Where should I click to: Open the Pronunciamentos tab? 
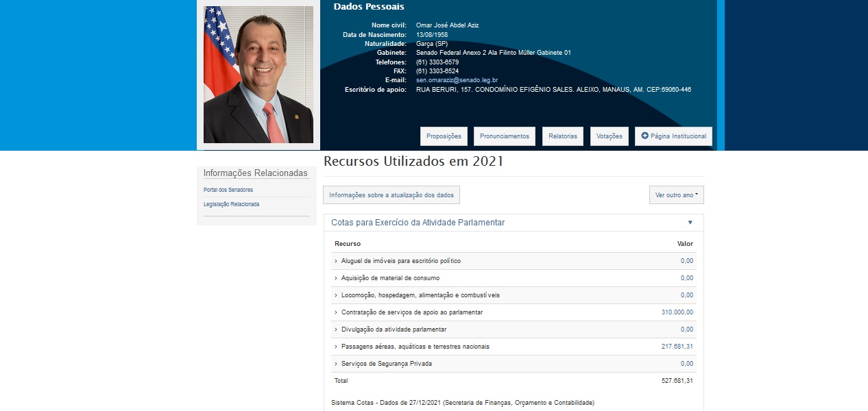[504, 136]
